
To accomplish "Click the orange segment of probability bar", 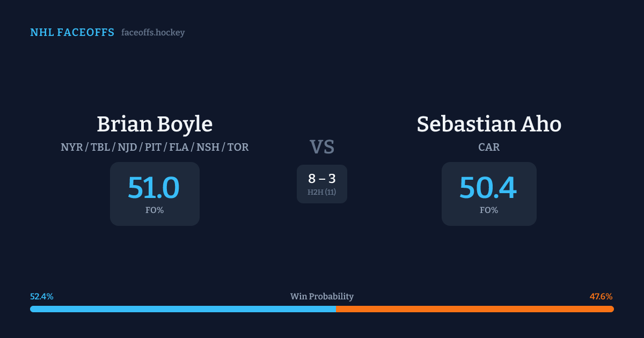I will tap(474, 309).
